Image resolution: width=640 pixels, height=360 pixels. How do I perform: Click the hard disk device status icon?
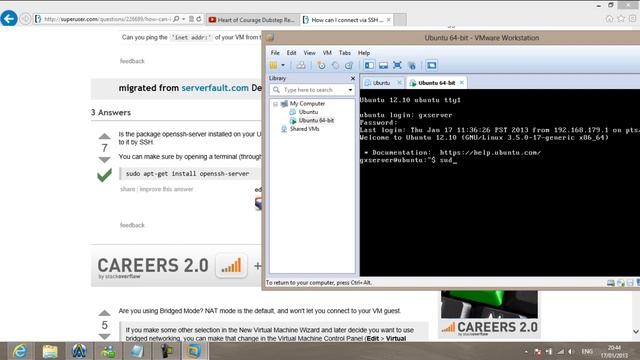tap(611, 283)
